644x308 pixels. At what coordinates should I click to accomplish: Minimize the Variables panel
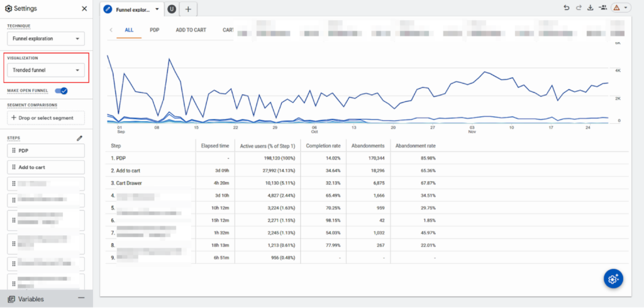pyautogui.click(x=81, y=298)
